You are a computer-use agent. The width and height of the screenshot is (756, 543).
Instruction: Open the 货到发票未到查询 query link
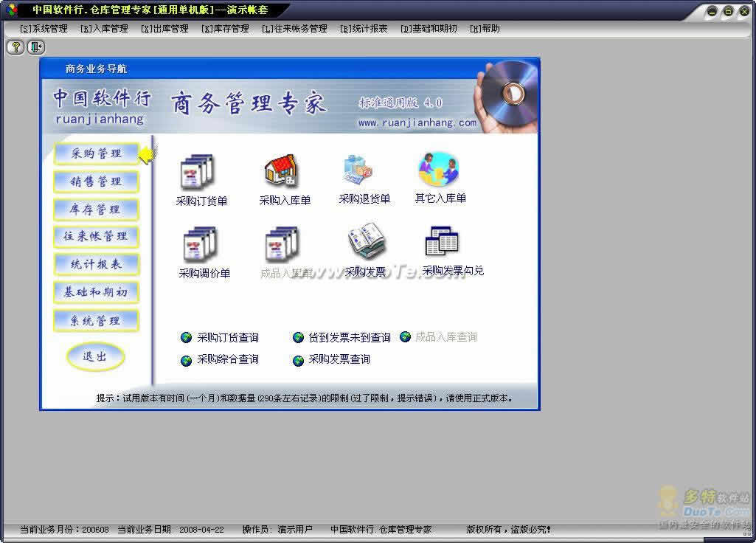(350, 338)
